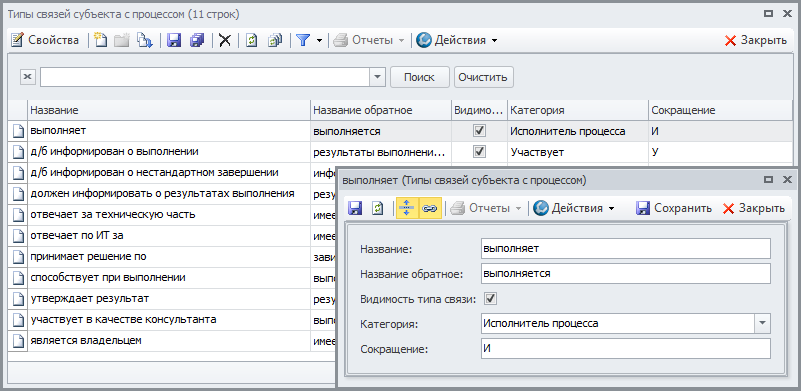
Task: Select the row принимает решение по
Action: click(x=169, y=257)
